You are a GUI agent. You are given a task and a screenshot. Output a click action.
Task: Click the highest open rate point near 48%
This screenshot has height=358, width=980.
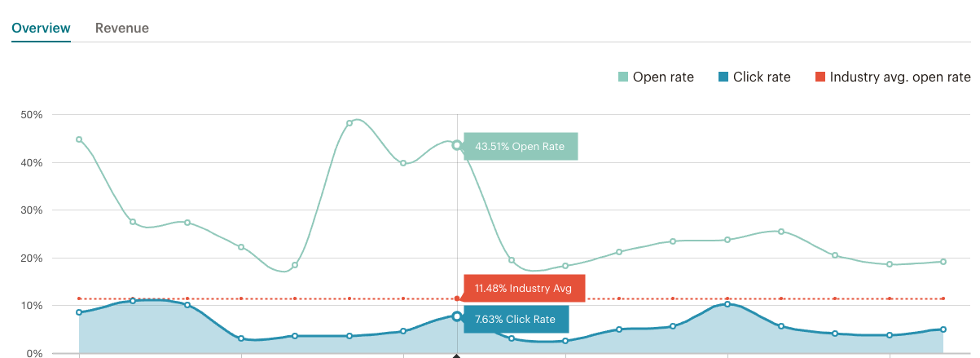[349, 123]
